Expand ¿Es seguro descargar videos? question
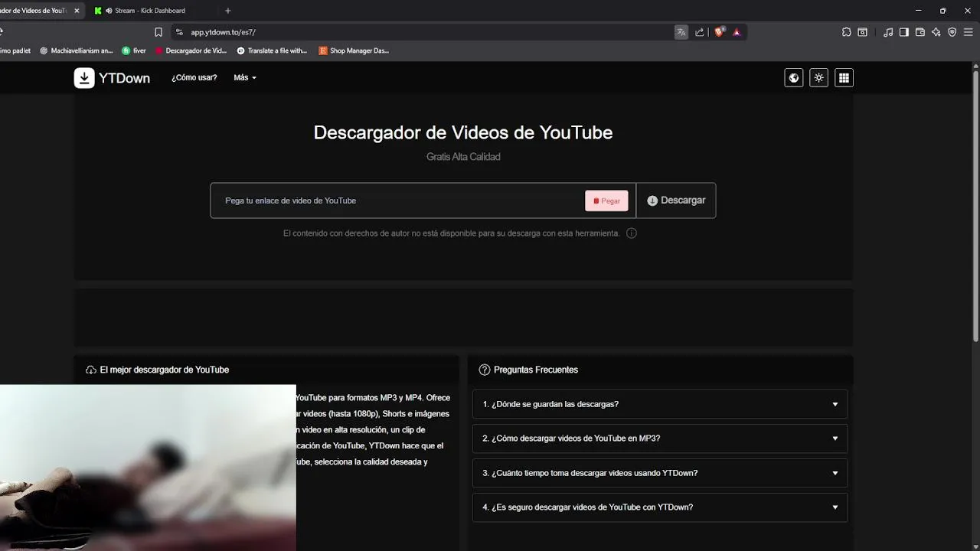 660,507
